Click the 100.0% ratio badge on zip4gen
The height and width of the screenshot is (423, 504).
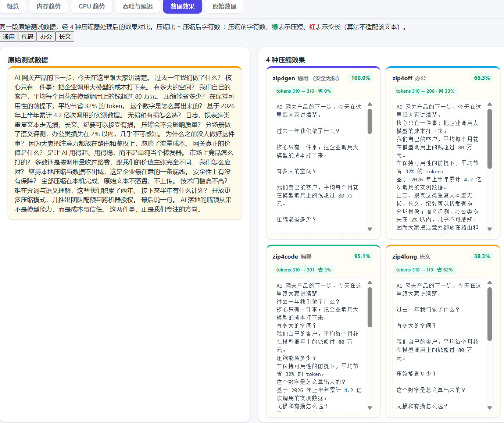point(361,78)
